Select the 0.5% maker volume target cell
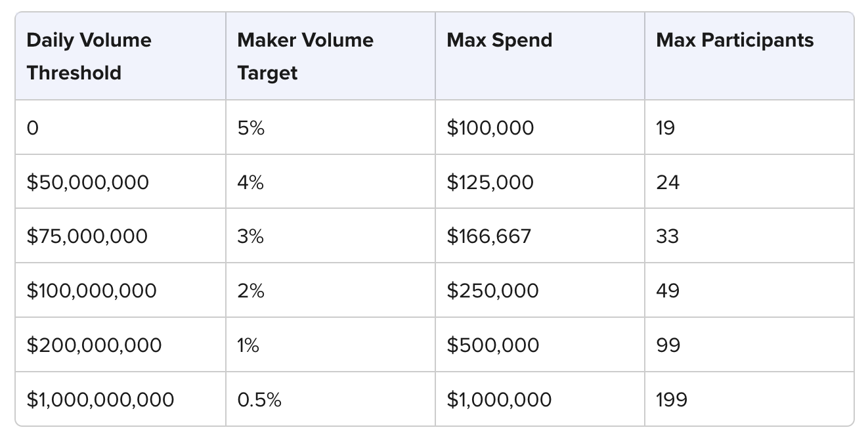868x436 pixels. [x=259, y=399]
